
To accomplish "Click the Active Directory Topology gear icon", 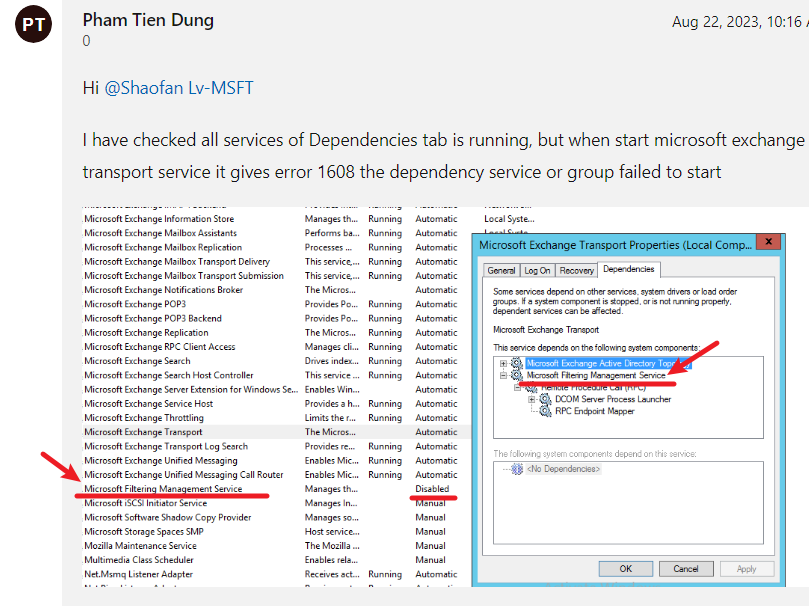I will click(x=516, y=364).
